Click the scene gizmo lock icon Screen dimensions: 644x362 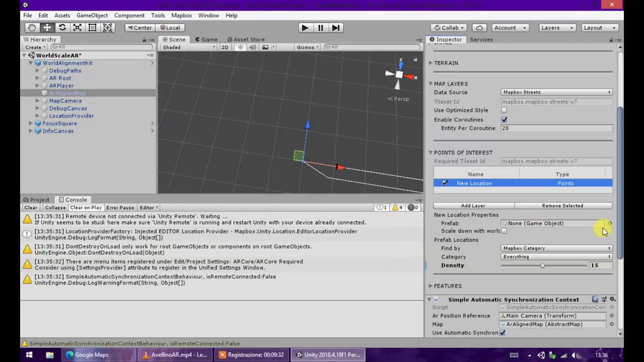415,59
